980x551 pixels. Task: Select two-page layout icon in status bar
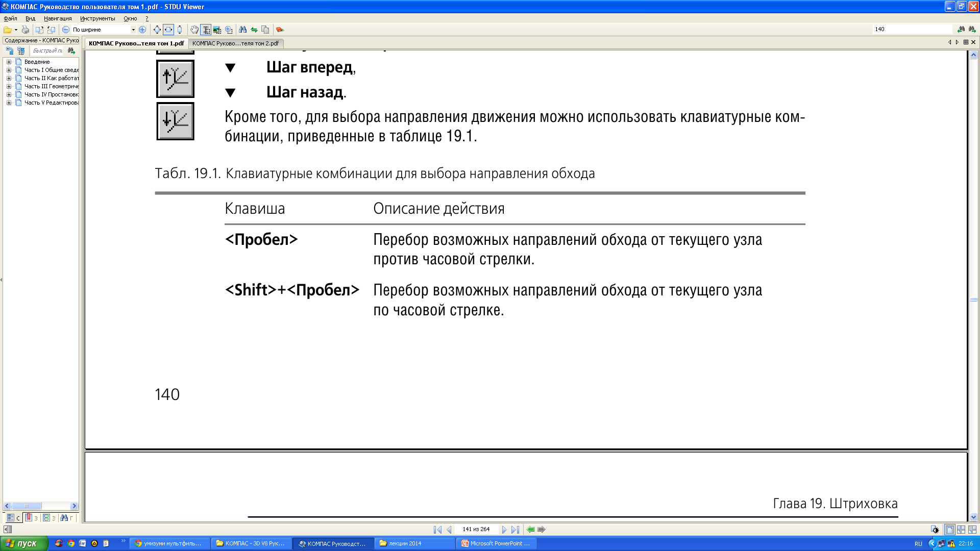961,530
